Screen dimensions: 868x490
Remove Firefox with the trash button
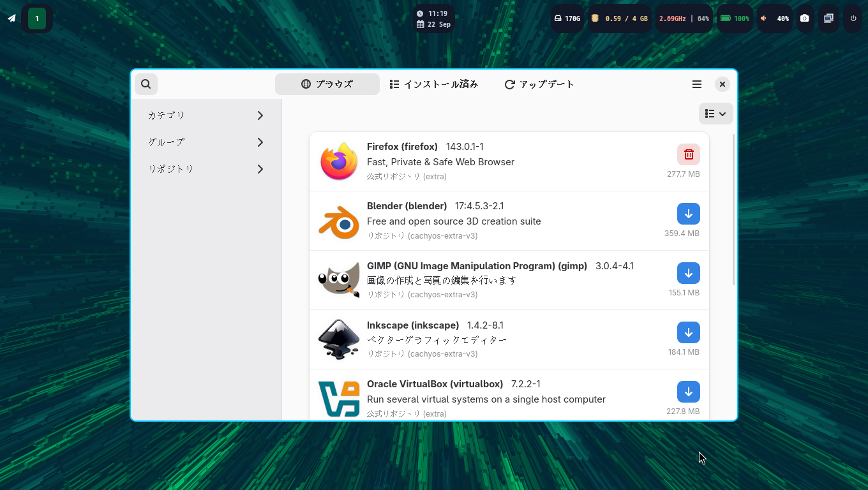(689, 154)
